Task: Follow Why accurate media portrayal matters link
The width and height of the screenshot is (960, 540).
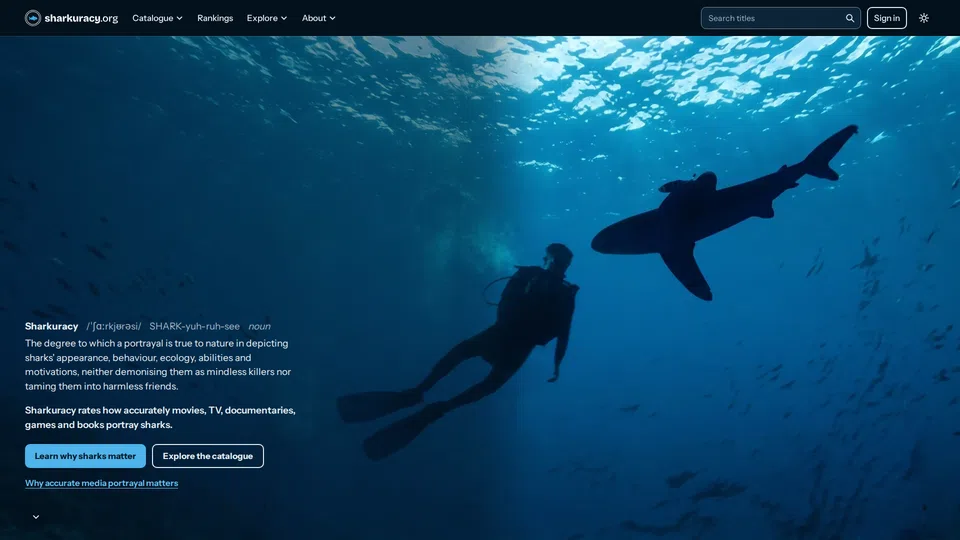Action: pyautogui.click(x=102, y=483)
